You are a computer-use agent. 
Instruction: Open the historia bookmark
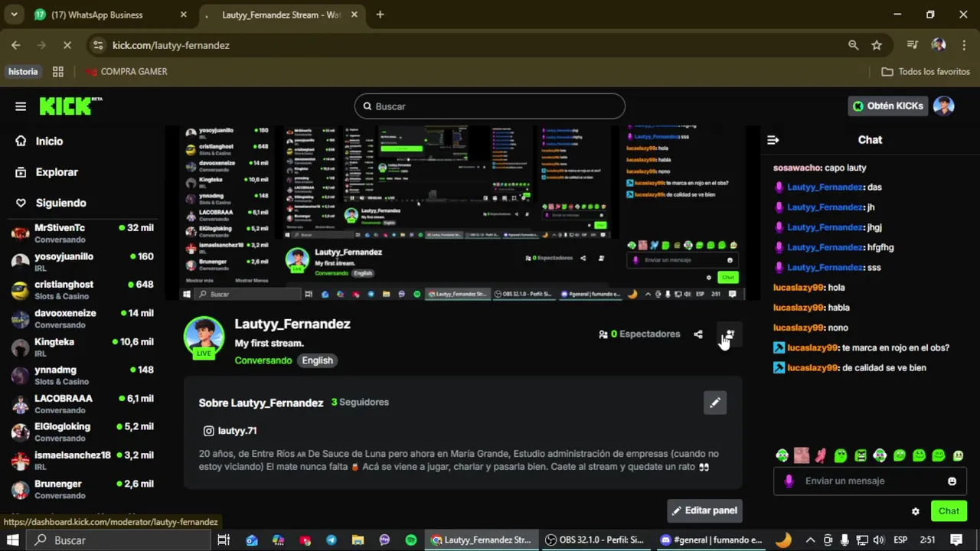coord(23,71)
